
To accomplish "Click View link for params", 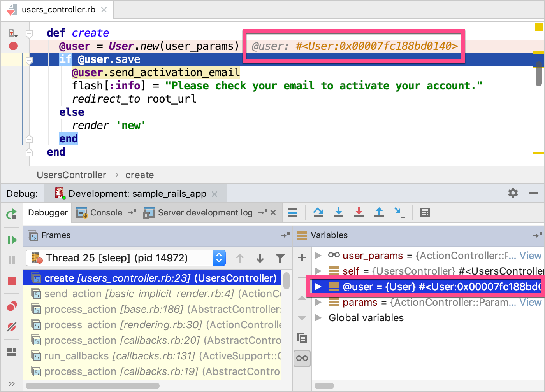I will (530, 302).
